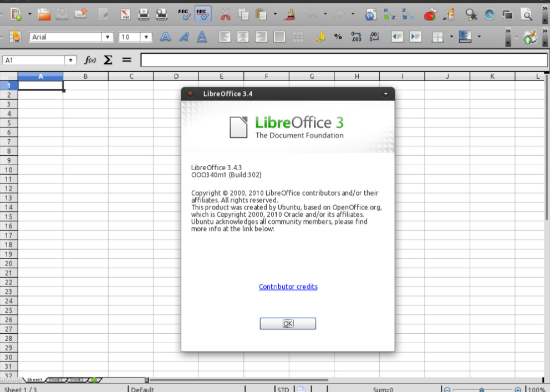The image size is (550, 392).
Task: Click the Print icon in toolbar
Action: click(144, 14)
